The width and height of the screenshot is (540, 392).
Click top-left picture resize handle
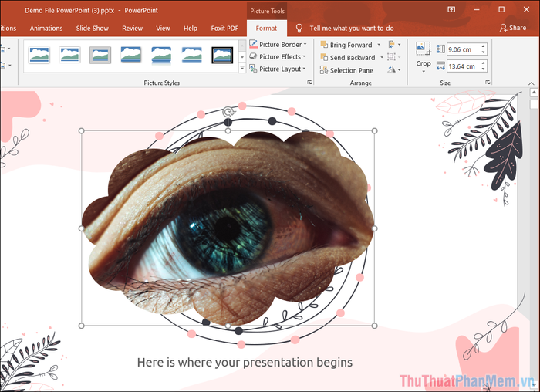[82, 131]
